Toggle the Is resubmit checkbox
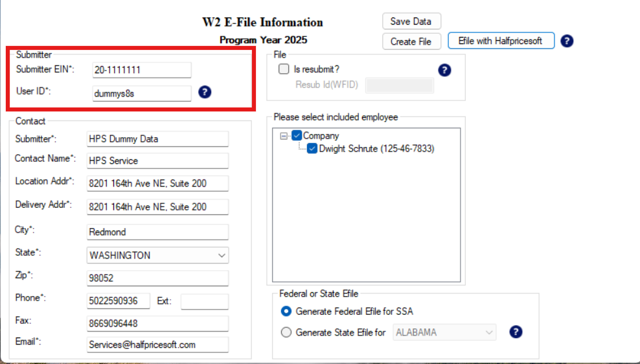640x364 pixels. pos(284,69)
